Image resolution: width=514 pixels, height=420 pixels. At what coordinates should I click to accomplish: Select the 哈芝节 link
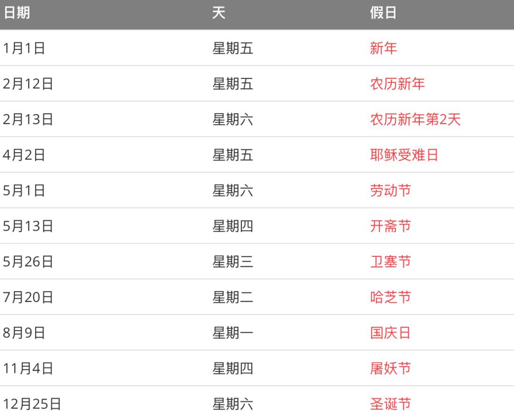390,297
